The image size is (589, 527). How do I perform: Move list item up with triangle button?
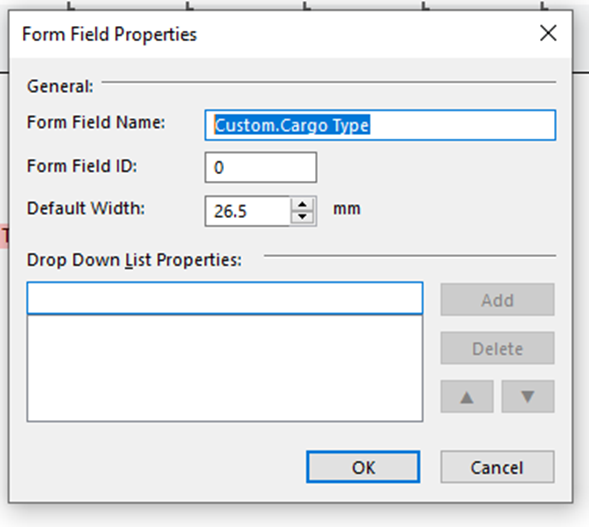467,397
